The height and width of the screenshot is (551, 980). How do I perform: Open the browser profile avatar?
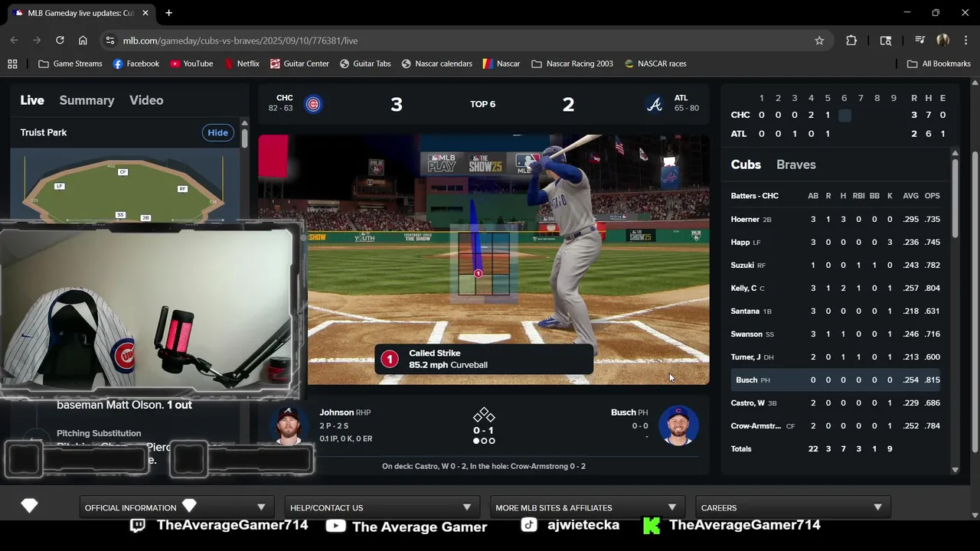tap(942, 41)
